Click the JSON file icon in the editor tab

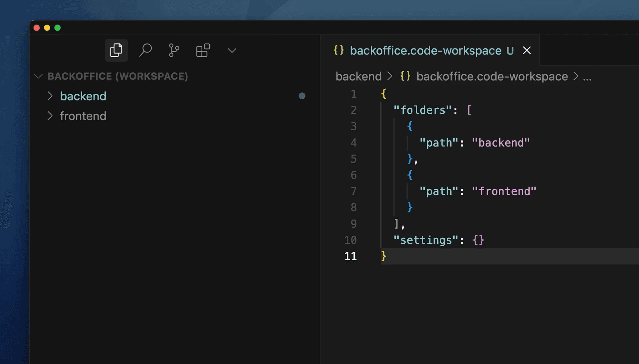(339, 51)
